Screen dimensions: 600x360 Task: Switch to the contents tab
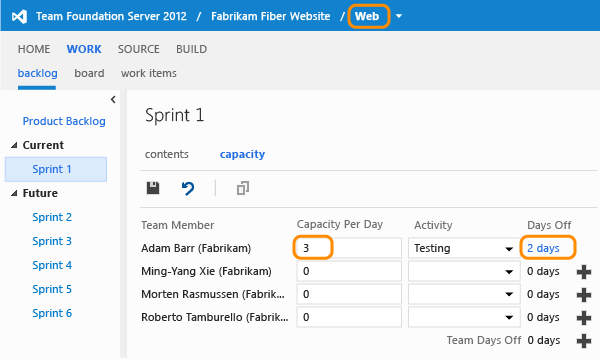(166, 154)
